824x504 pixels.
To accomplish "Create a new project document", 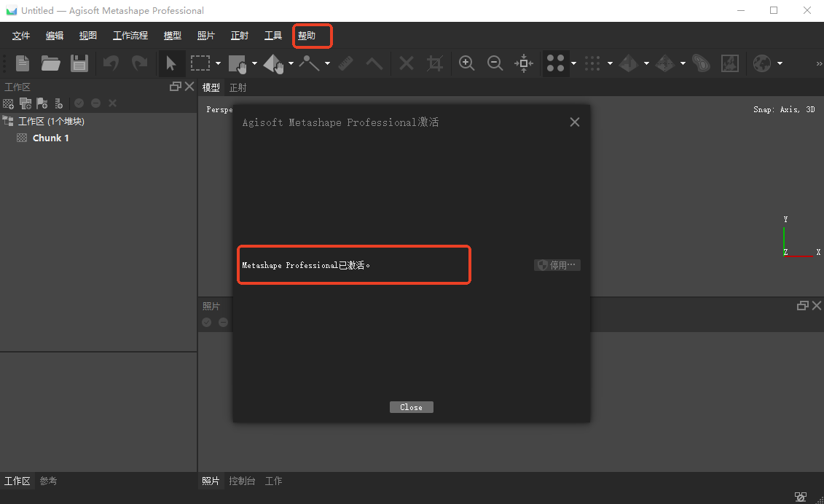I will coord(22,63).
